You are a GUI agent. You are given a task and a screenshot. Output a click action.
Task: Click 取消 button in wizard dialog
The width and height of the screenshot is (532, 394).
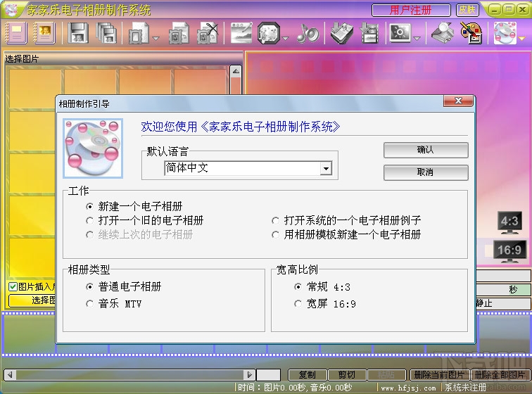[x=426, y=172]
